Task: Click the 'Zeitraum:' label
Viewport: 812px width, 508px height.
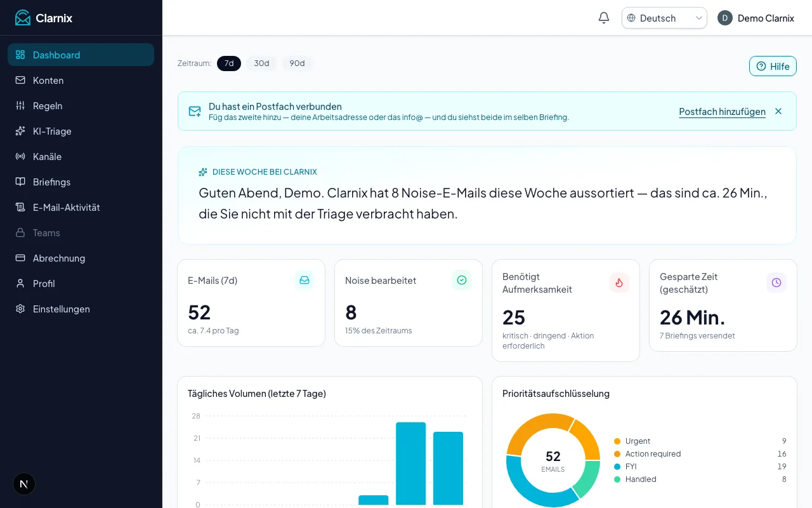Action: pyautogui.click(x=195, y=63)
